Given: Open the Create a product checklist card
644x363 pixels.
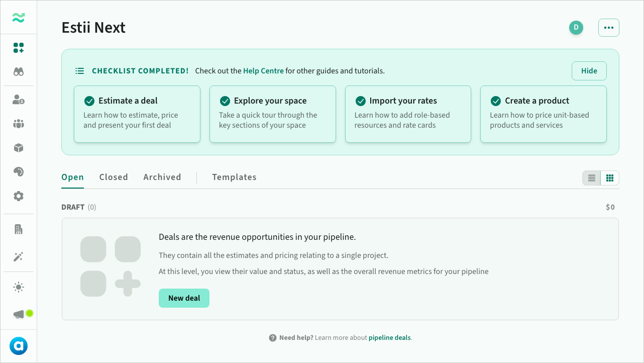Looking at the screenshot, I should tap(543, 114).
